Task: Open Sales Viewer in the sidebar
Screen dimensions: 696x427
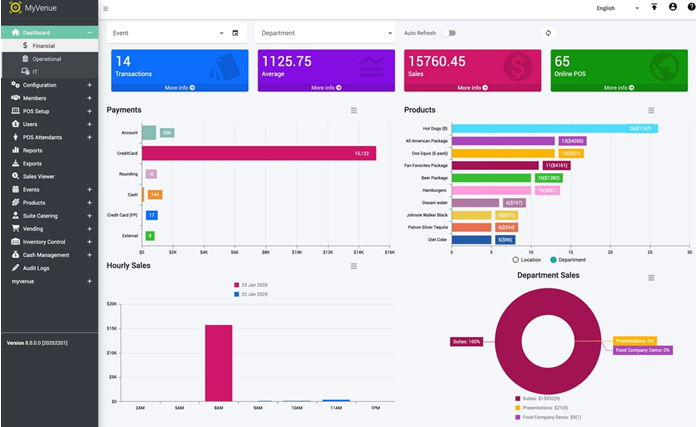Action: [39, 176]
